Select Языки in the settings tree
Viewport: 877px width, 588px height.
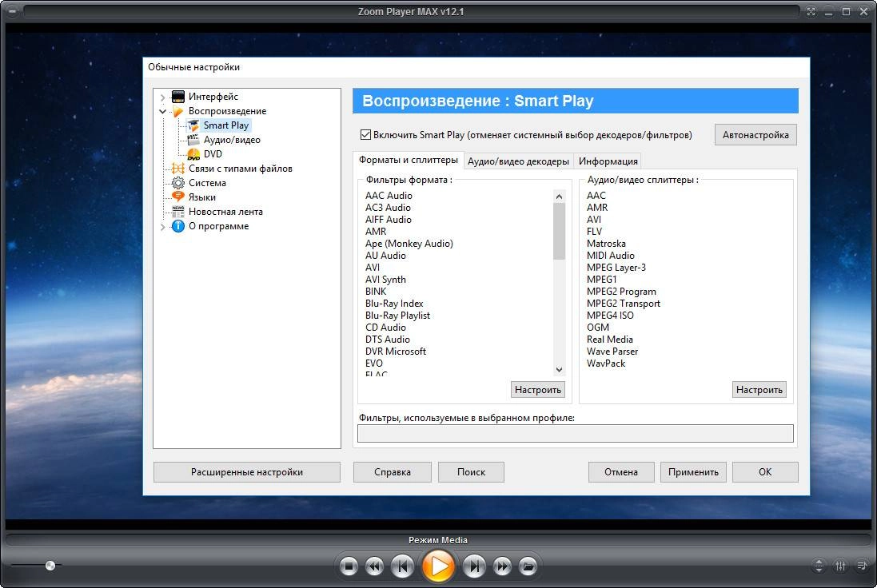point(202,197)
